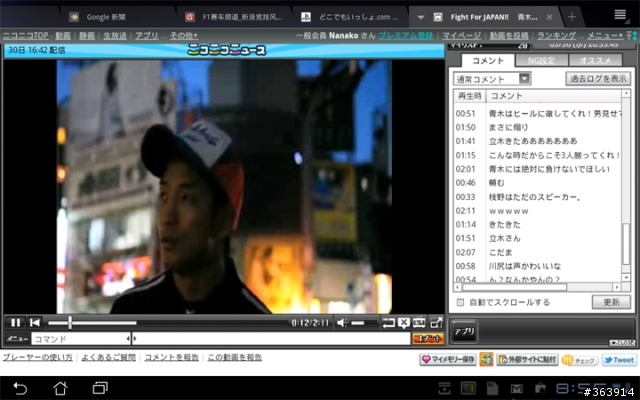Screen dimensions: 640x400
Task: Click comment list scrollbar down arrow
Action: click(x=626, y=278)
